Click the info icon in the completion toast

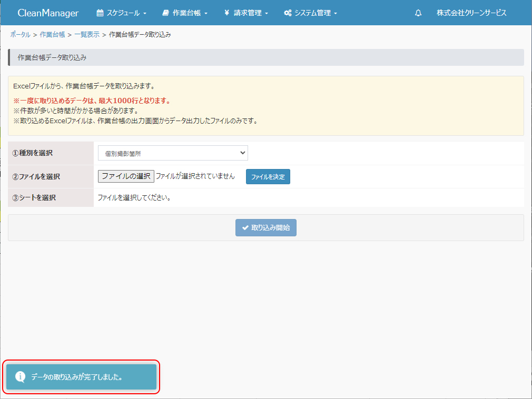click(20, 377)
